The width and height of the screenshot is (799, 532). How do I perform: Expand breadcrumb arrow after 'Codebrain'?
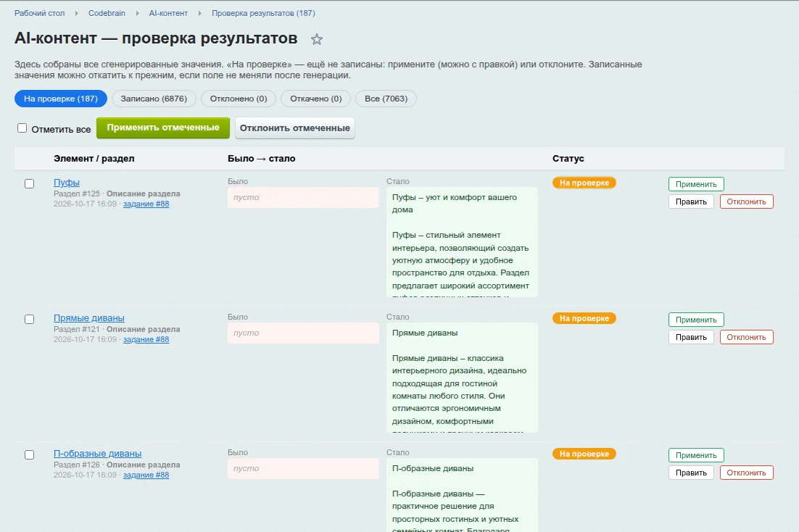(x=137, y=13)
